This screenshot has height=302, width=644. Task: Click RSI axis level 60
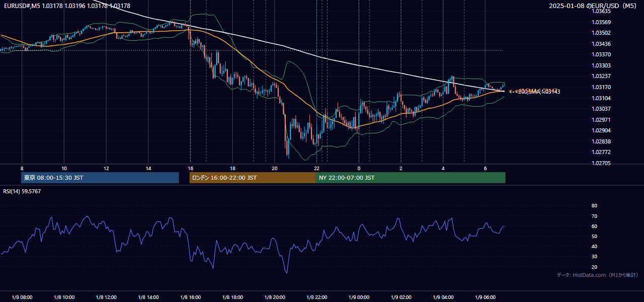594,226
